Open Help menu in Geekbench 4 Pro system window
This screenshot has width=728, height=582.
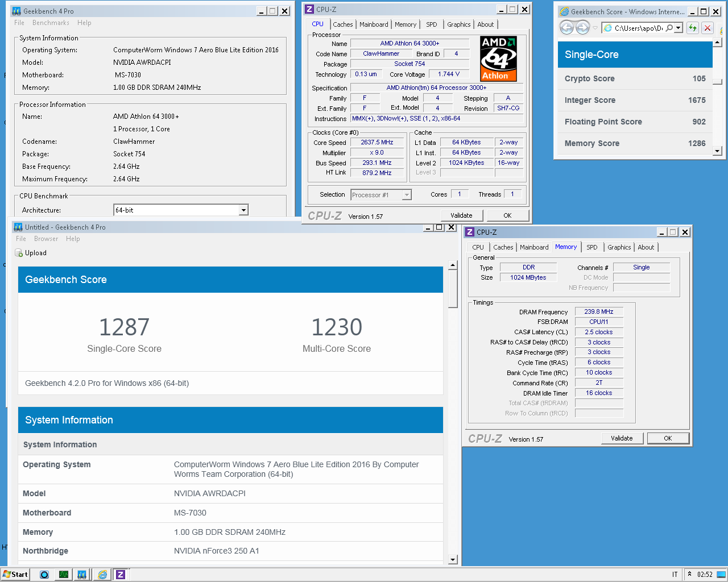[84, 23]
